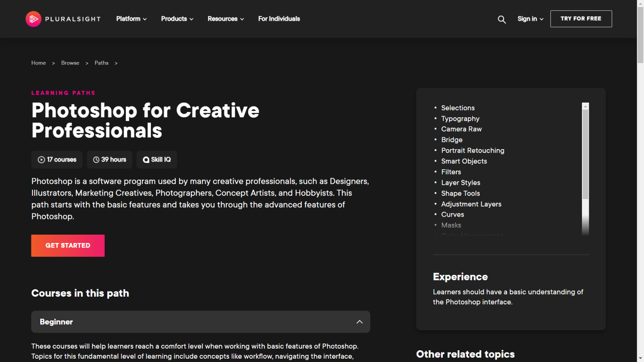Click the clock icon beside 39 hours
Screen dimensions: 644x362
(x=96, y=160)
